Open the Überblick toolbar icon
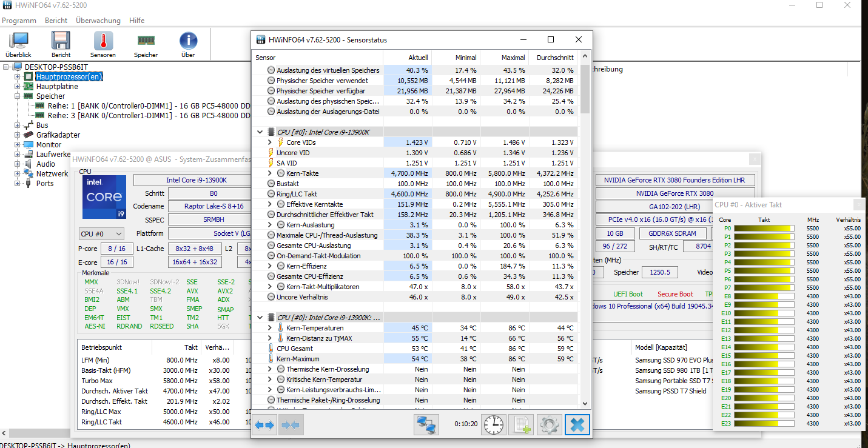This screenshot has height=448, width=868. click(x=19, y=44)
